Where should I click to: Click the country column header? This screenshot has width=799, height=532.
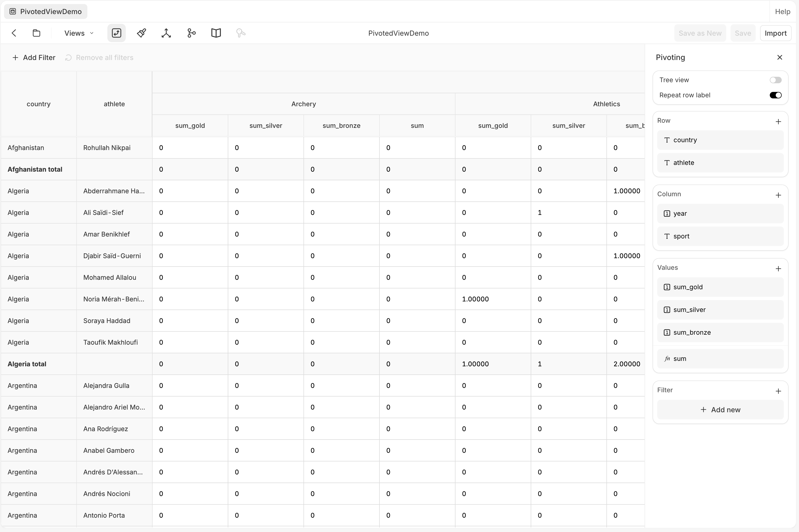point(39,104)
